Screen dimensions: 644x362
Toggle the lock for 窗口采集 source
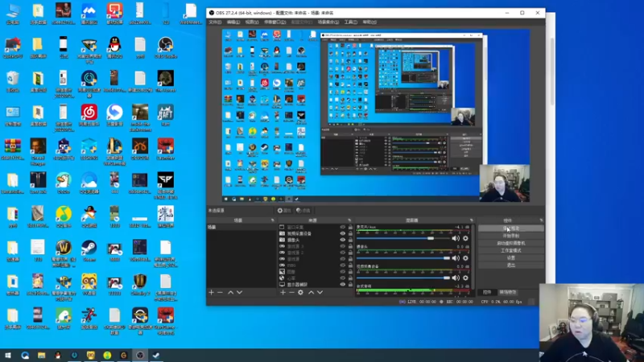tap(350, 227)
